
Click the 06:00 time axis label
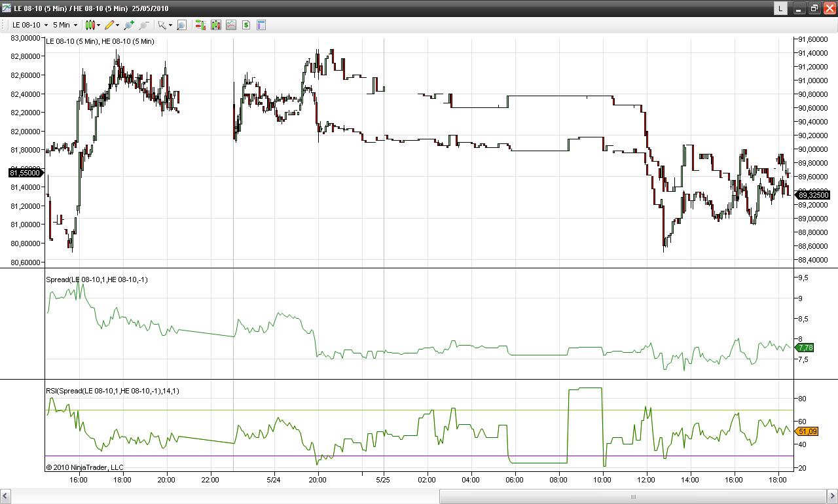(515, 480)
